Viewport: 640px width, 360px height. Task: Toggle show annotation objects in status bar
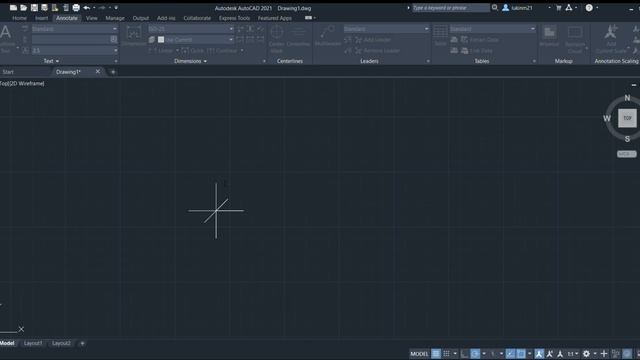point(539,354)
